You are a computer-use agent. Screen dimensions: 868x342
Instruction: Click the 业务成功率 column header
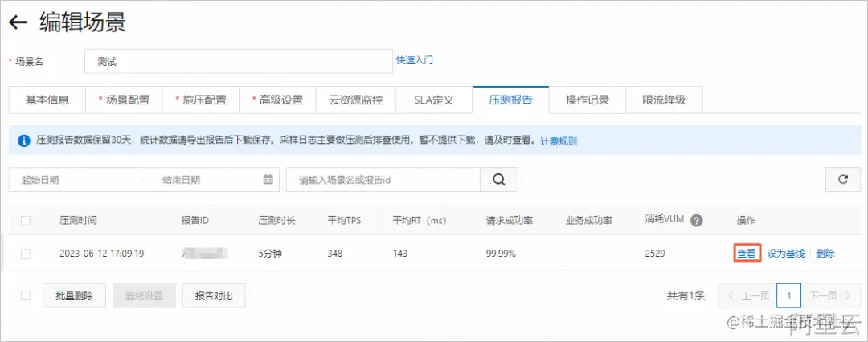pos(589,220)
